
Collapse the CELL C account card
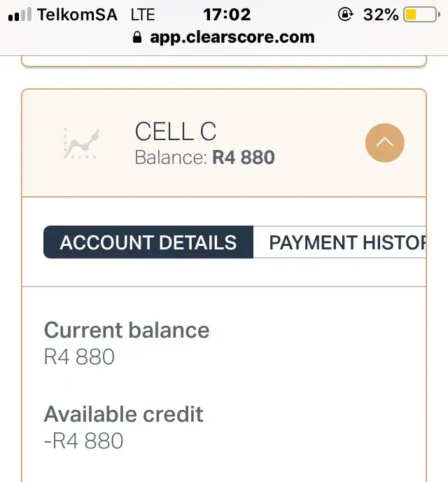pos(385,143)
